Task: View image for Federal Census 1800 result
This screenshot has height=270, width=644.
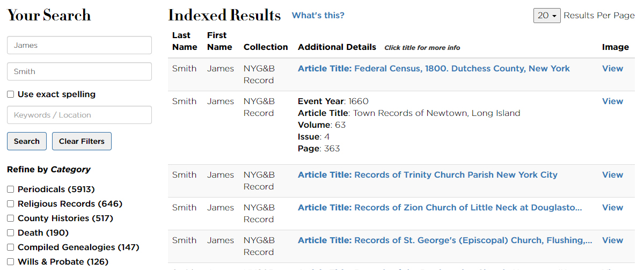Action: pos(612,69)
